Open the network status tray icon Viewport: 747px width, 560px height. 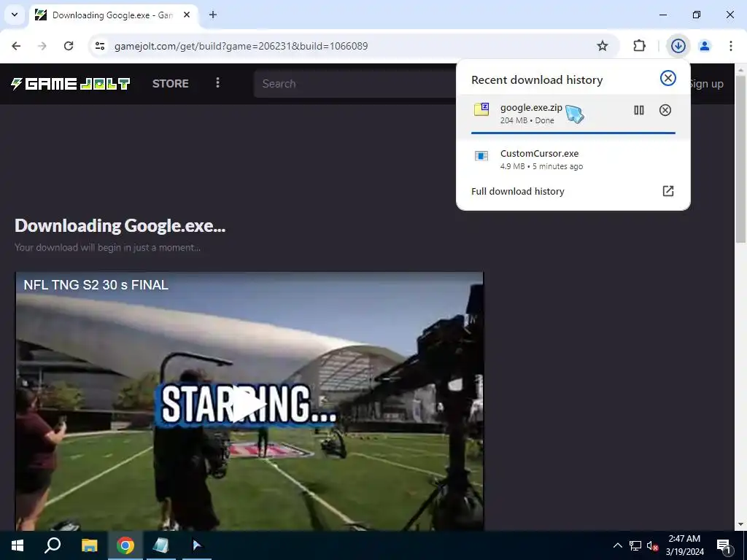click(635, 545)
